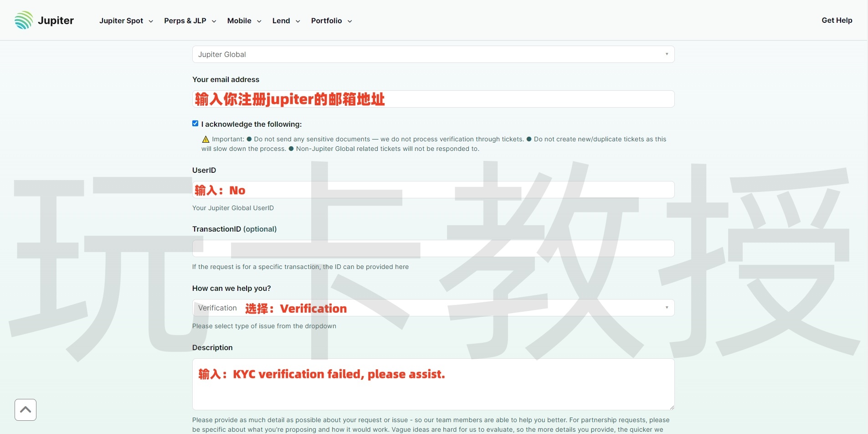This screenshot has height=434, width=868.
Task: Open the Jupiter Global select box
Action: click(x=433, y=54)
